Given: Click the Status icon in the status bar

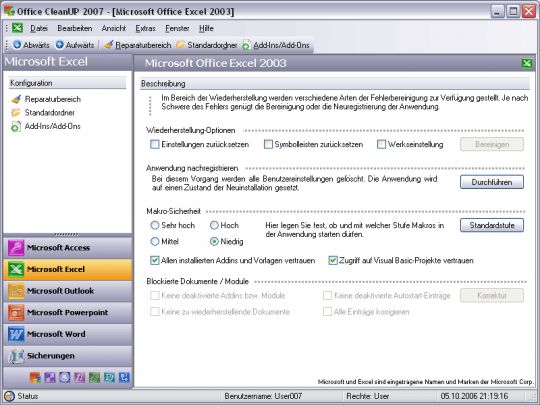Looking at the screenshot, I should 9,396.
